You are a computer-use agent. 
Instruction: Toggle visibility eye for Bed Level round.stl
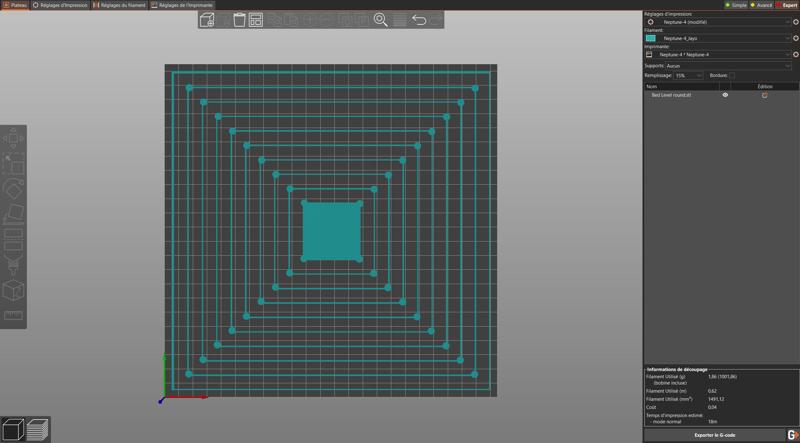click(x=725, y=95)
